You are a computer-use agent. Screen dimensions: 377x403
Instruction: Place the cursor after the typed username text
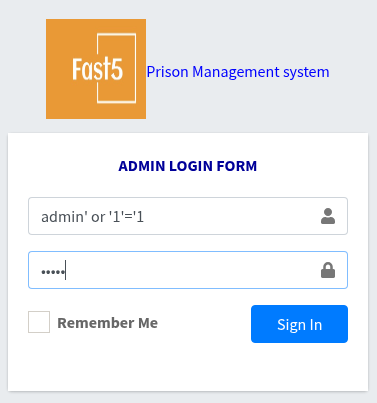[145, 217]
